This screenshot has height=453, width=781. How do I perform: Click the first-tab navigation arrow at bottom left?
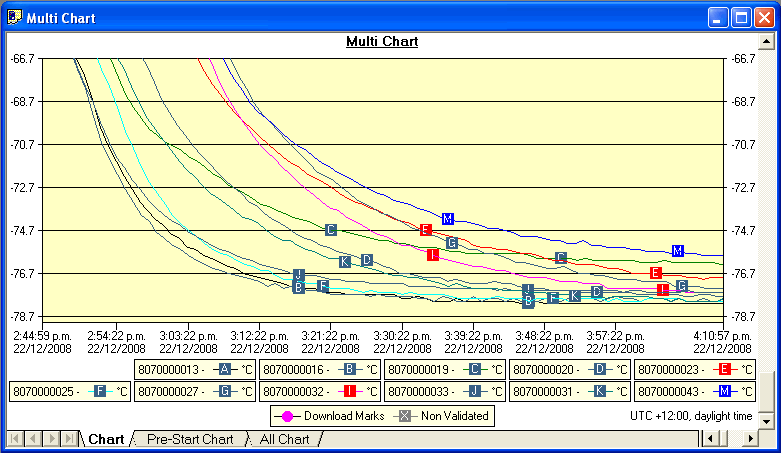click(15, 439)
